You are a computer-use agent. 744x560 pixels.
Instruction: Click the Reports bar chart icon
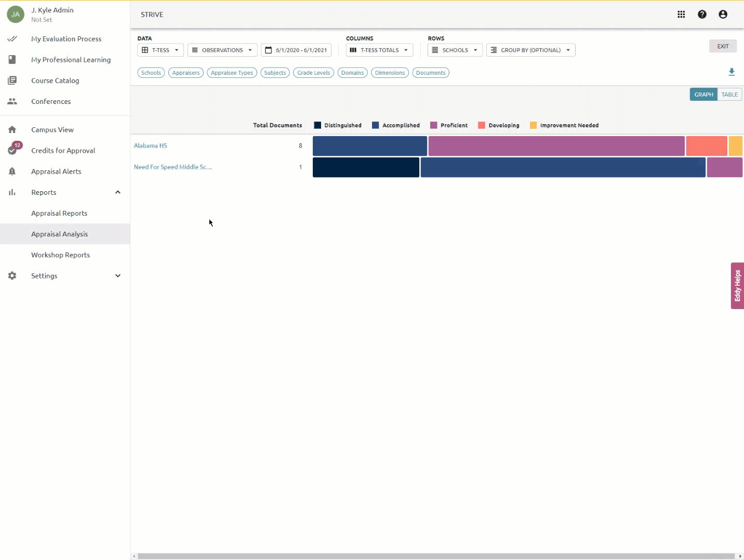point(12,192)
